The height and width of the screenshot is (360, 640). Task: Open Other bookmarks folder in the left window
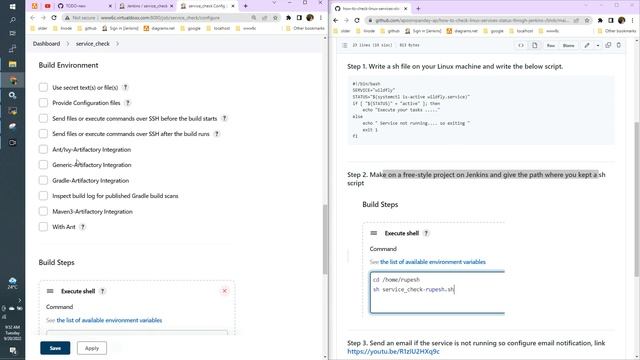[x=305, y=28]
